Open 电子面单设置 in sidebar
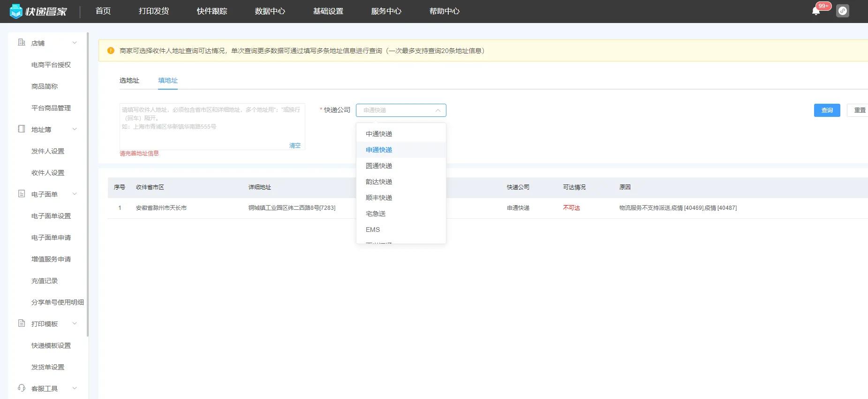868x399 pixels. pyautogui.click(x=51, y=216)
